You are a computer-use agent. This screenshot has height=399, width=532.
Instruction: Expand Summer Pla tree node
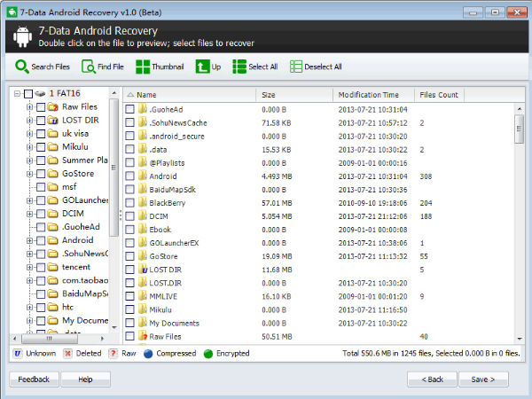tap(29, 160)
